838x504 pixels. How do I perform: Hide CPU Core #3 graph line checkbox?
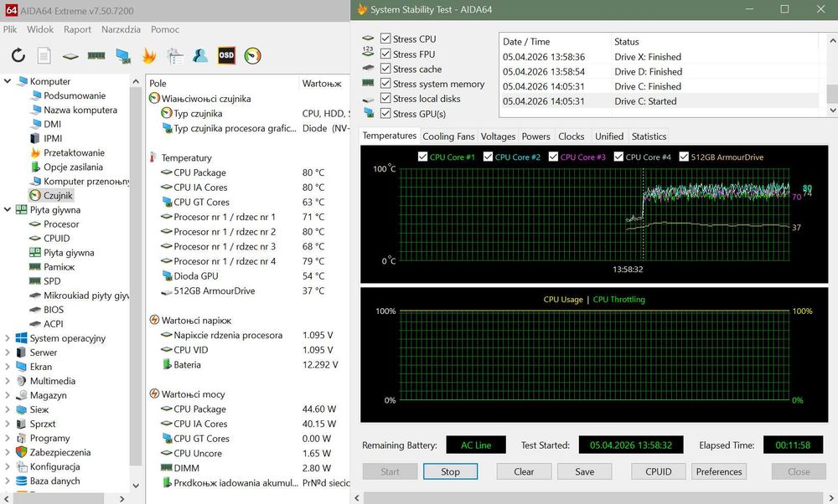554,157
